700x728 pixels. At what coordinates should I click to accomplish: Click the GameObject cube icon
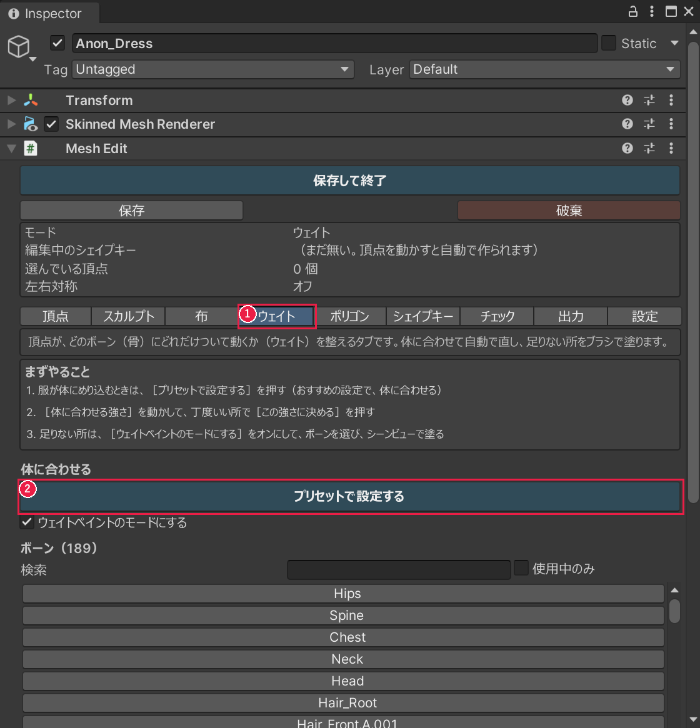[19, 46]
